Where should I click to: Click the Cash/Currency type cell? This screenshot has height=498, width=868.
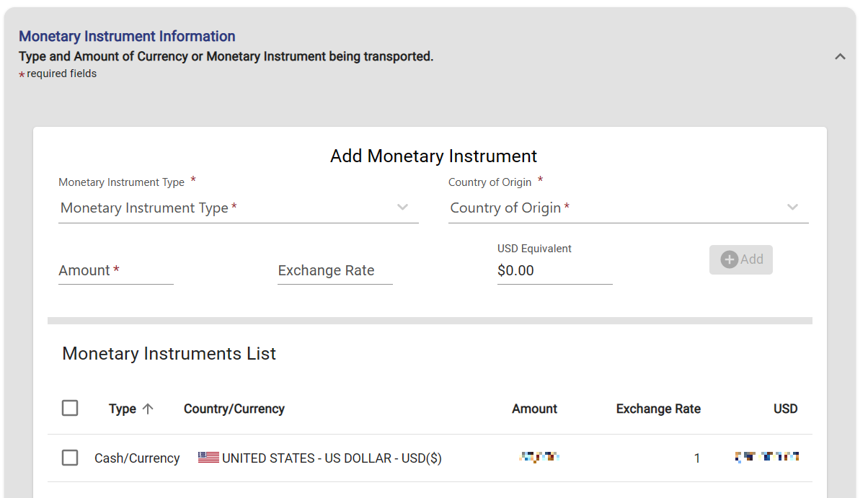coord(137,458)
